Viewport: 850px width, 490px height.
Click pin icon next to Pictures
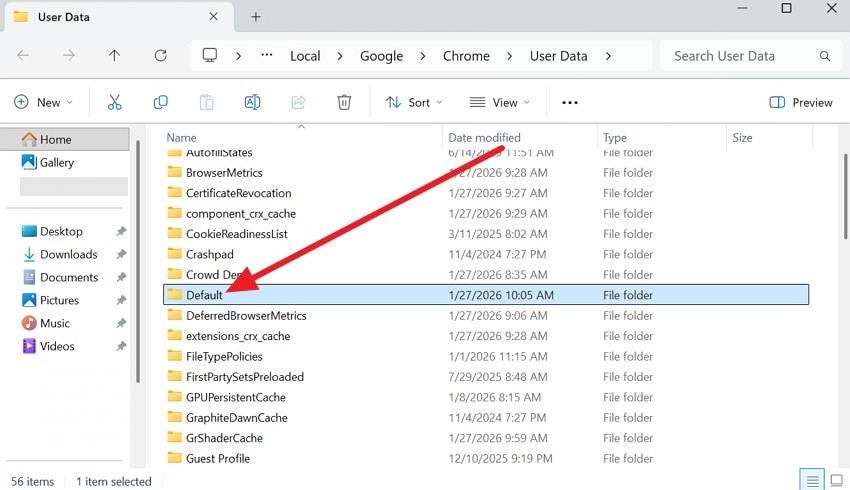[x=121, y=300]
